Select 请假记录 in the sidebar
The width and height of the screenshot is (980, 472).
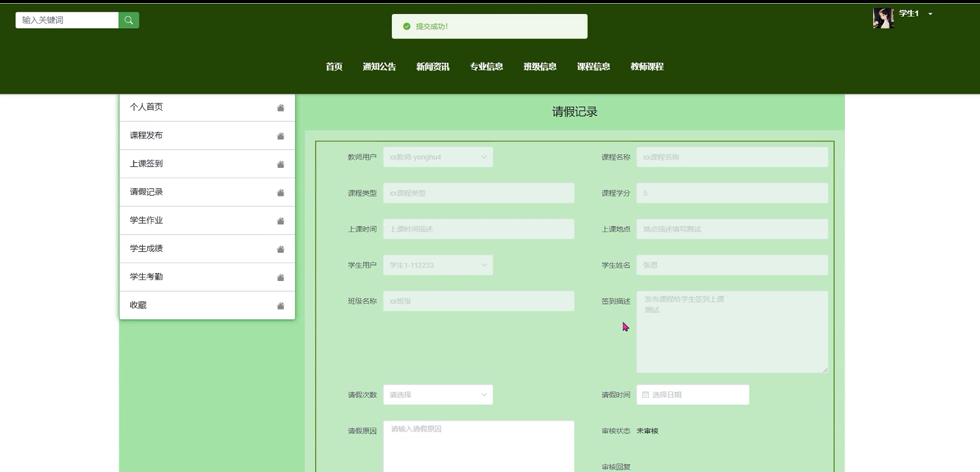(x=146, y=192)
